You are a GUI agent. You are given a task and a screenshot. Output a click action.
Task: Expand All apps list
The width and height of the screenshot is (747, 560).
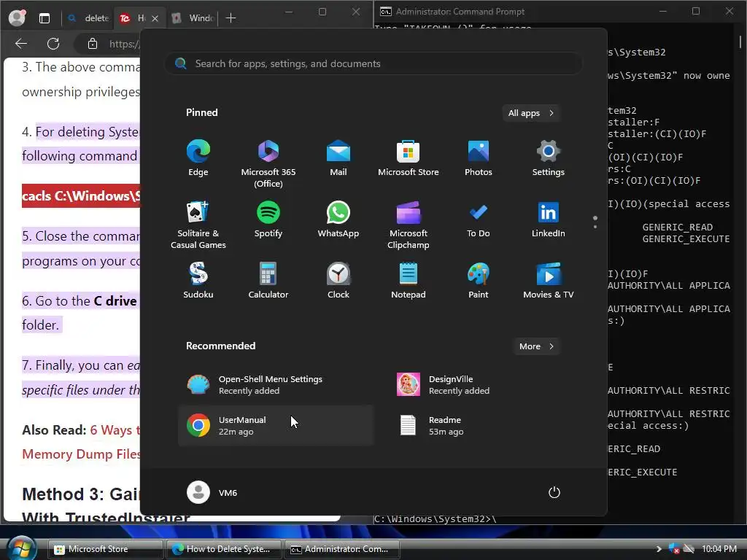(x=531, y=113)
